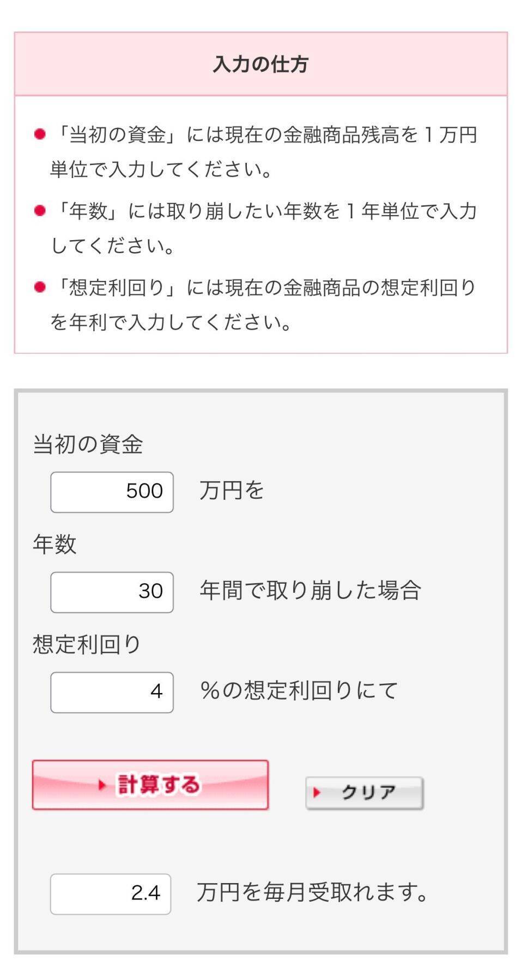Focus the 当初の資金 input showing 500

pyautogui.click(x=112, y=492)
